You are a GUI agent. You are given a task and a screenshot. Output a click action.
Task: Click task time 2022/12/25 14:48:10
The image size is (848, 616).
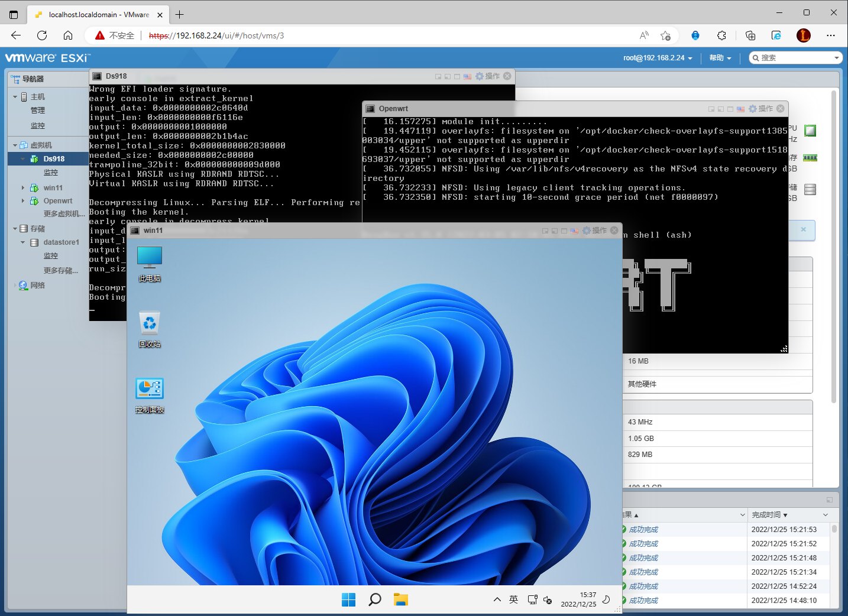[784, 601]
